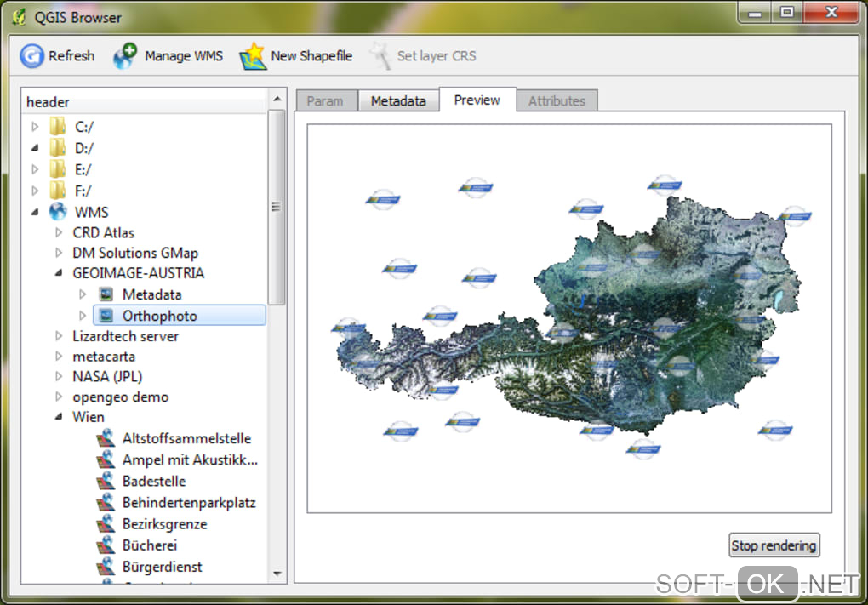Click Set layer CRS label

click(x=437, y=56)
